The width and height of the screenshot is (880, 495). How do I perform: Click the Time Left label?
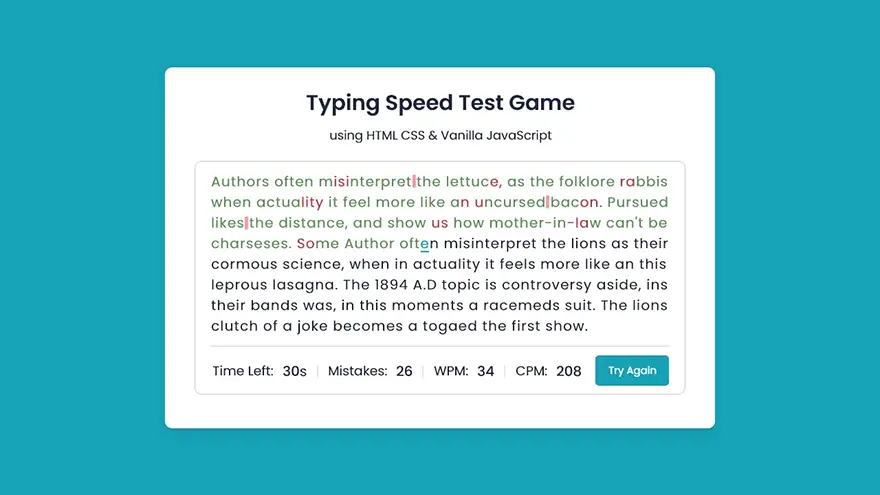pyautogui.click(x=243, y=371)
